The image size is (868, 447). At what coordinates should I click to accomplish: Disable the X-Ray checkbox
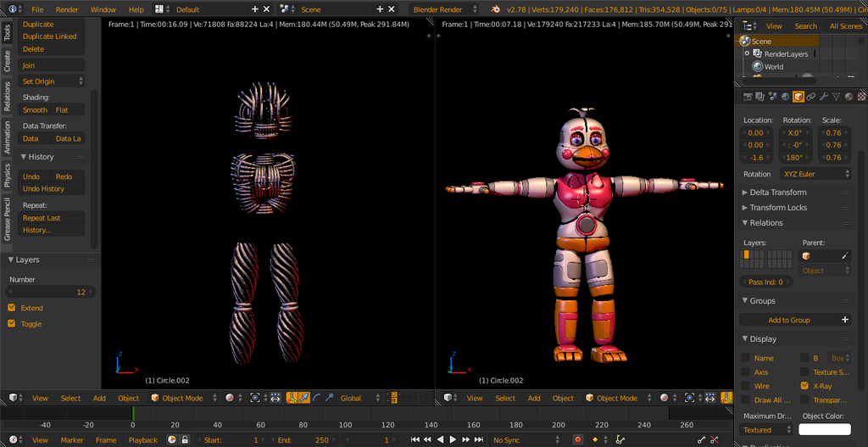(804, 386)
